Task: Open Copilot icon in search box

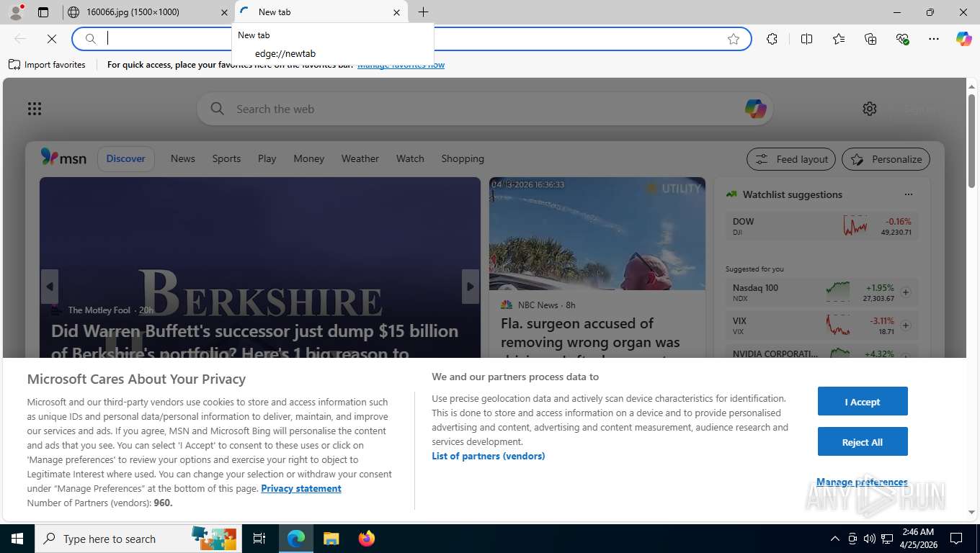Action: (x=755, y=109)
